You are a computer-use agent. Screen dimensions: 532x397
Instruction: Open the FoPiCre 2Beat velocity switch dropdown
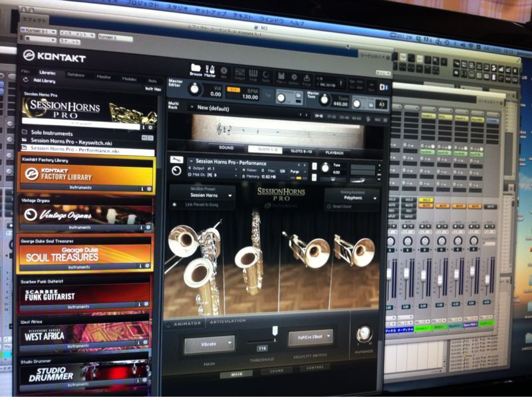310,338
